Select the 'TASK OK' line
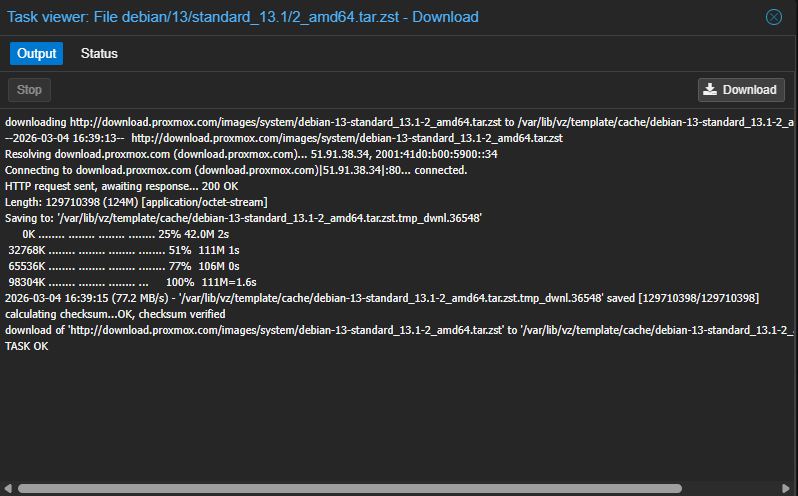This screenshot has height=496, width=798. coord(27,346)
